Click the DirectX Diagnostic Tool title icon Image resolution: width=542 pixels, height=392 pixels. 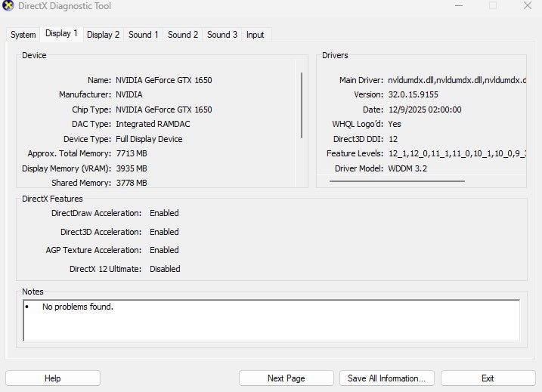coord(8,6)
